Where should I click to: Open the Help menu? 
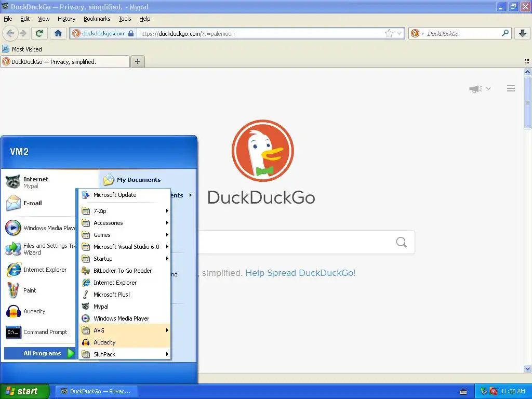145,19
